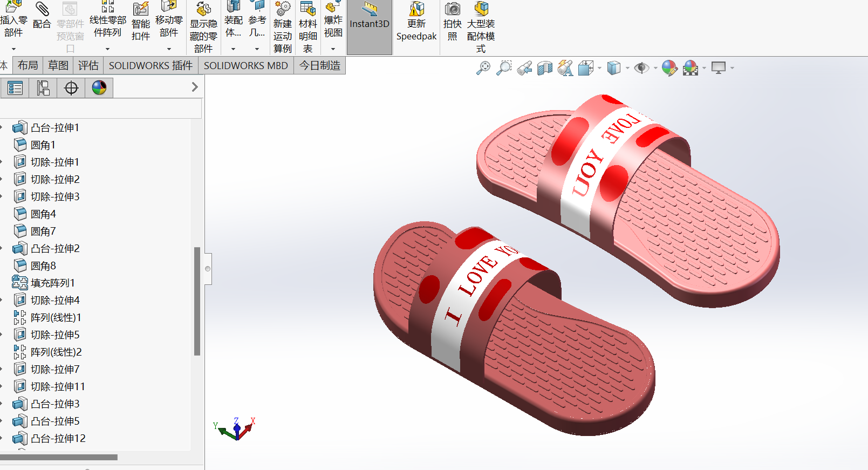Click the feature tree horizontal scrollbar
The image size is (868, 470).
click(59, 457)
